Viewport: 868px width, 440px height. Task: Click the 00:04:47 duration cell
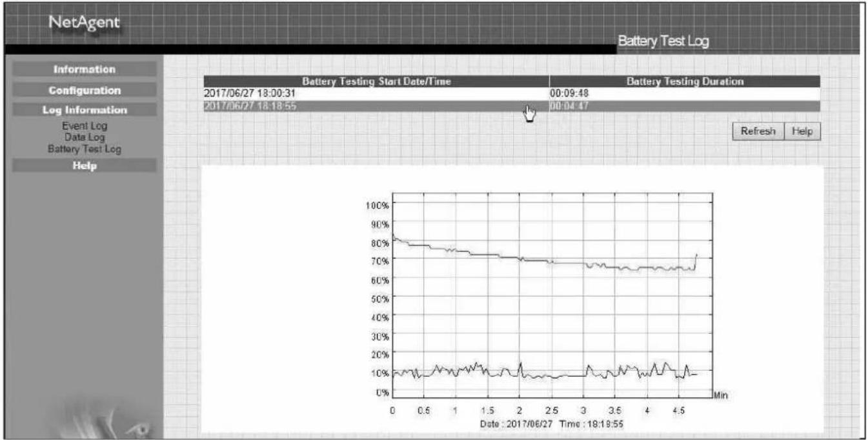[685, 106]
